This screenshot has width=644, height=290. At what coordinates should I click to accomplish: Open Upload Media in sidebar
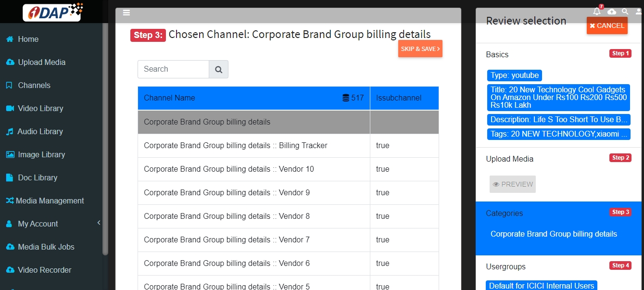point(41,62)
